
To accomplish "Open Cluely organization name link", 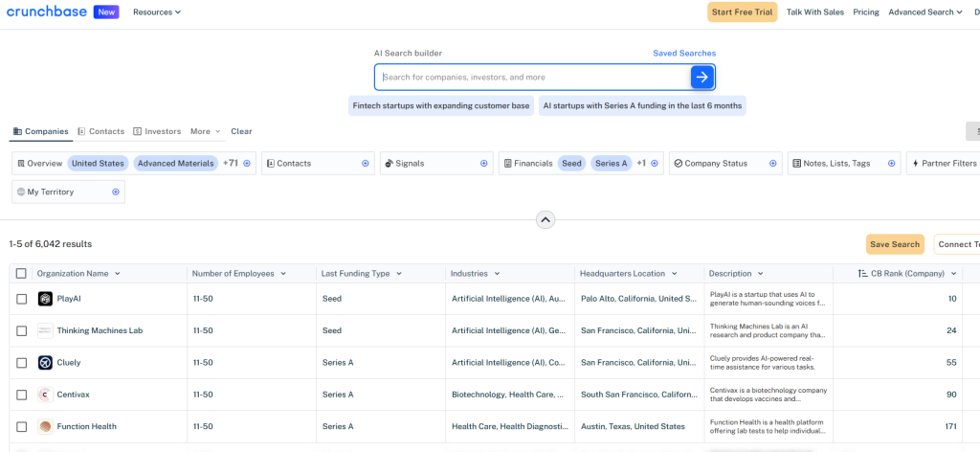I will point(69,363).
